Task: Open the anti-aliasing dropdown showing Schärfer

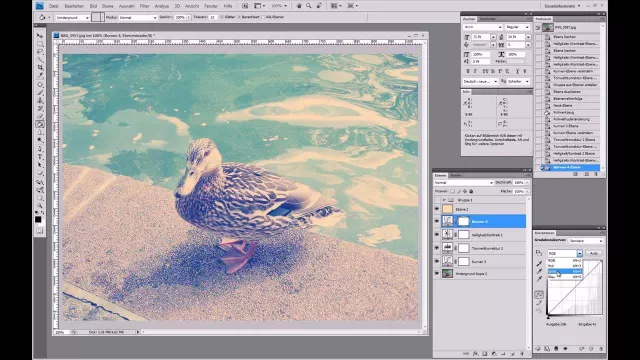Action: (x=518, y=81)
